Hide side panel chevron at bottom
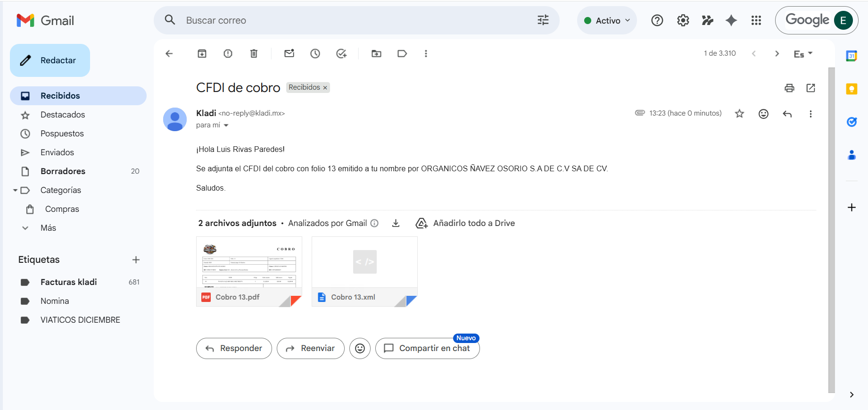This screenshot has height=410, width=868. tap(851, 395)
